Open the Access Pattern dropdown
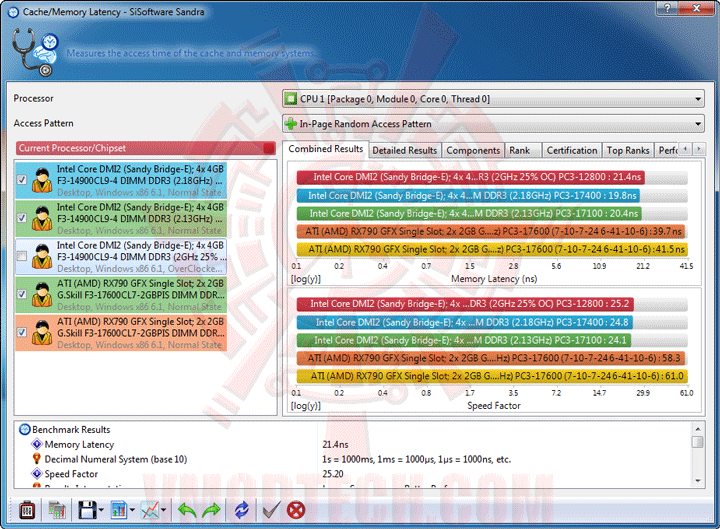720x529 pixels. click(493, 124)
